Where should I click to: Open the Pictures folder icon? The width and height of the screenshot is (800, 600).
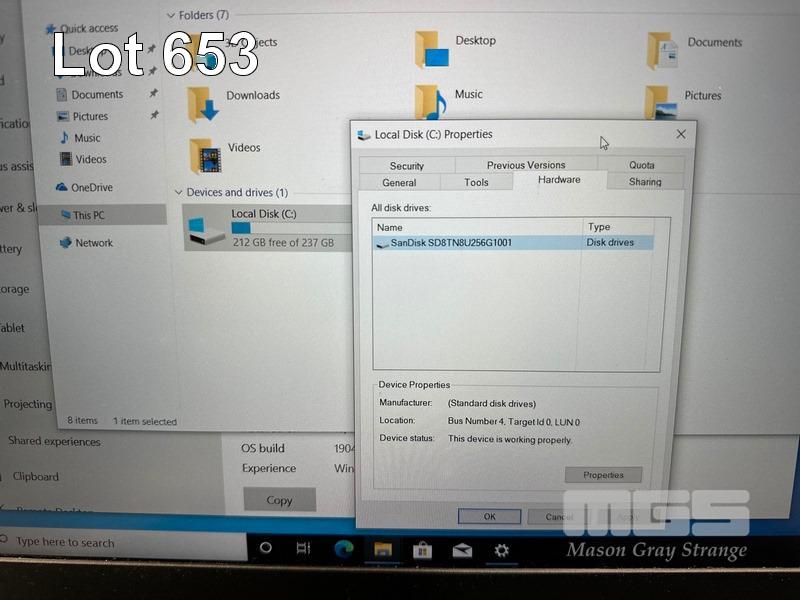[x=661, y=102]
